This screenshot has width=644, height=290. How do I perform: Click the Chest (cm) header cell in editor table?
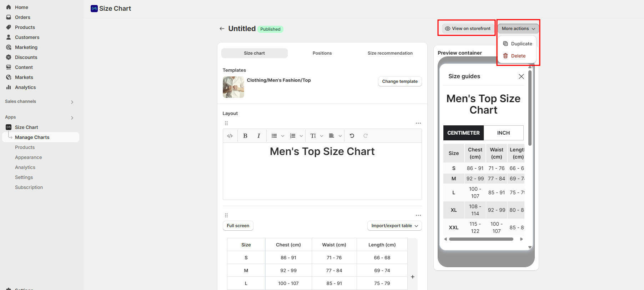288,245
